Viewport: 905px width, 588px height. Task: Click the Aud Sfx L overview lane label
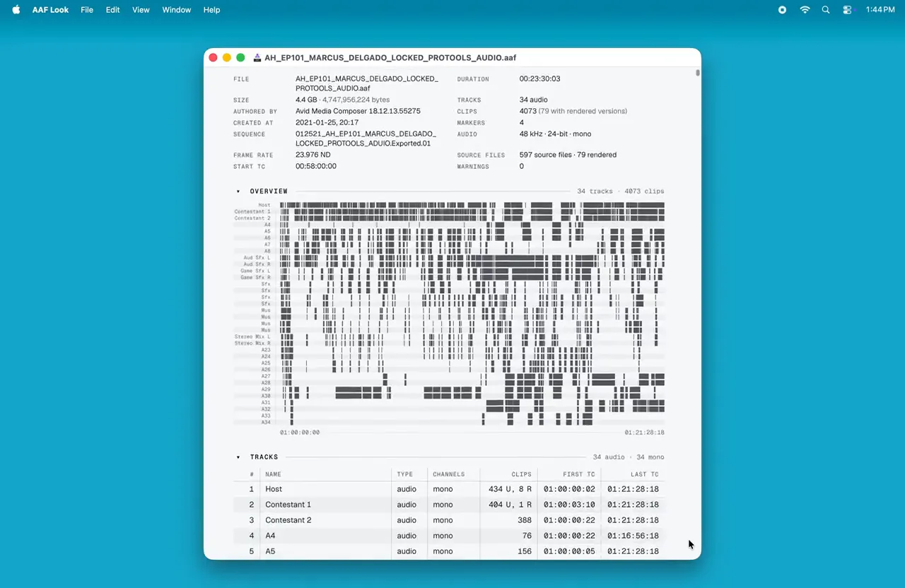[x=257, y=258]
